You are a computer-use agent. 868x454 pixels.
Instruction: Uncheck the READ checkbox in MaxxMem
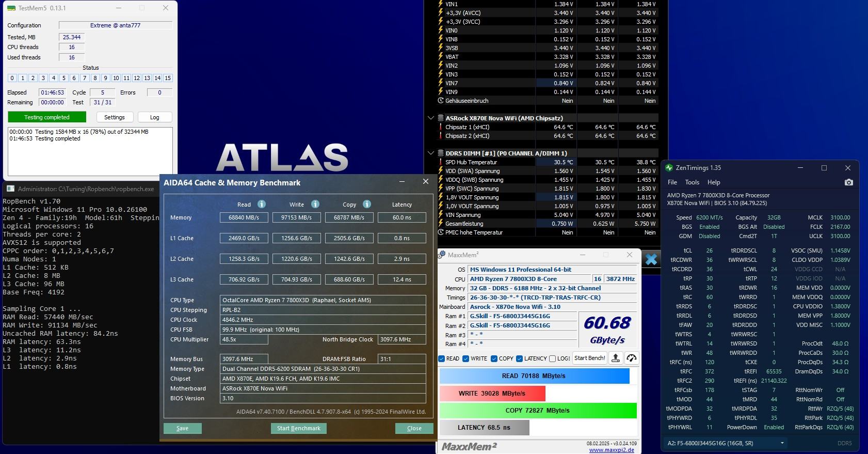441,358
